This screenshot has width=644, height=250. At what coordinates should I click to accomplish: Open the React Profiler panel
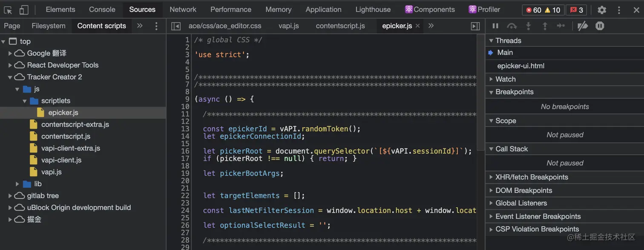[x=485, y=9]
